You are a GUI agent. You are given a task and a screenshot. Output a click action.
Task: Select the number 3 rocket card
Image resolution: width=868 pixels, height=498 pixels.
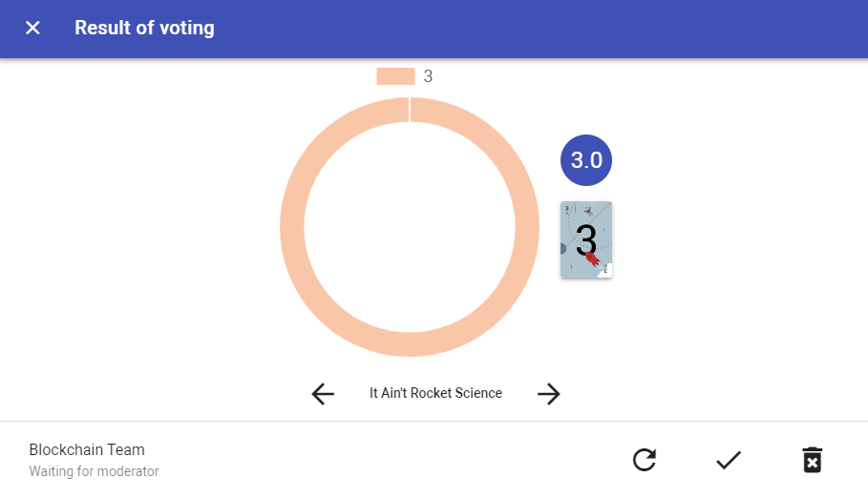coord(586,239)
